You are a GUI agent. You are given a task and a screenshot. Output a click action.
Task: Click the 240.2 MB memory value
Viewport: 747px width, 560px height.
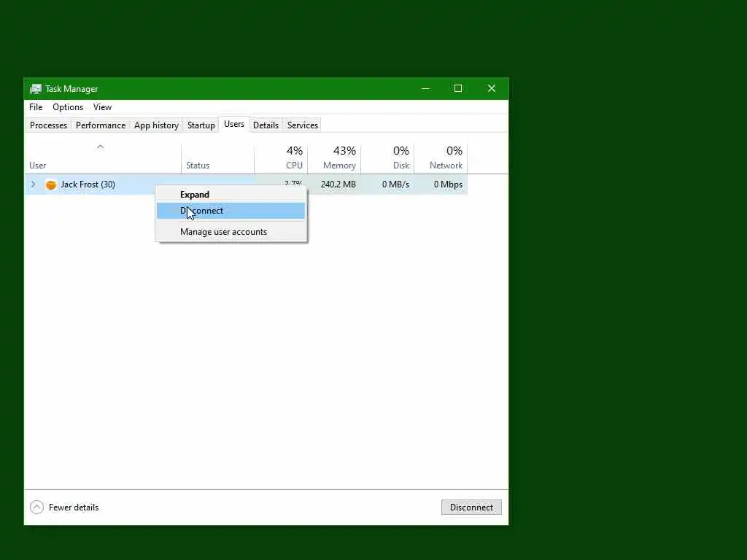tap(338, 184)
